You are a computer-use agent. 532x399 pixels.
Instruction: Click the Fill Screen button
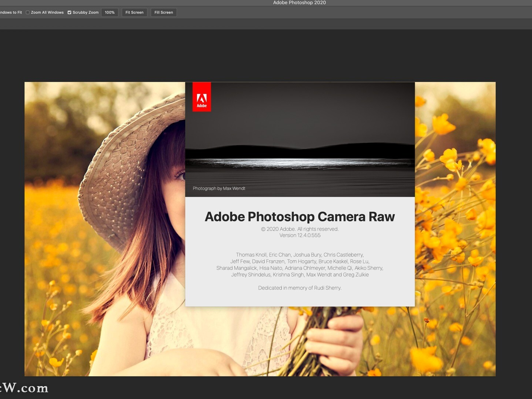tap(163, 12)
